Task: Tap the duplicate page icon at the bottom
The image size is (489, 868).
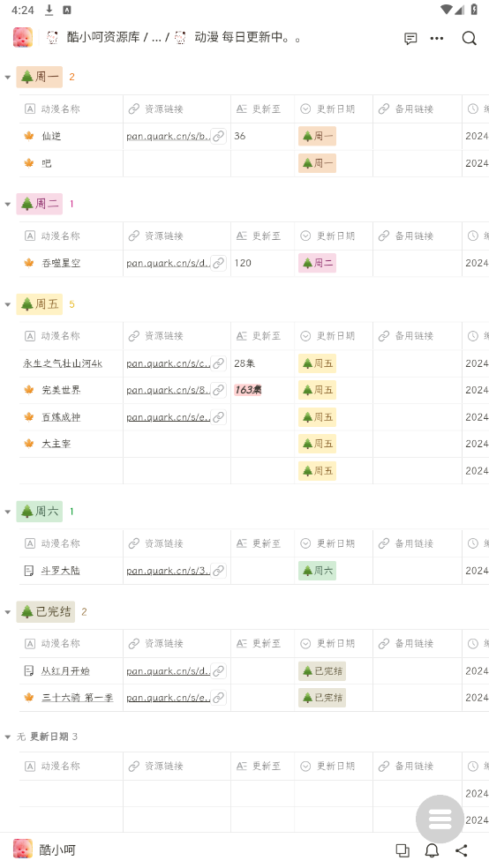Action: (402, 849)
